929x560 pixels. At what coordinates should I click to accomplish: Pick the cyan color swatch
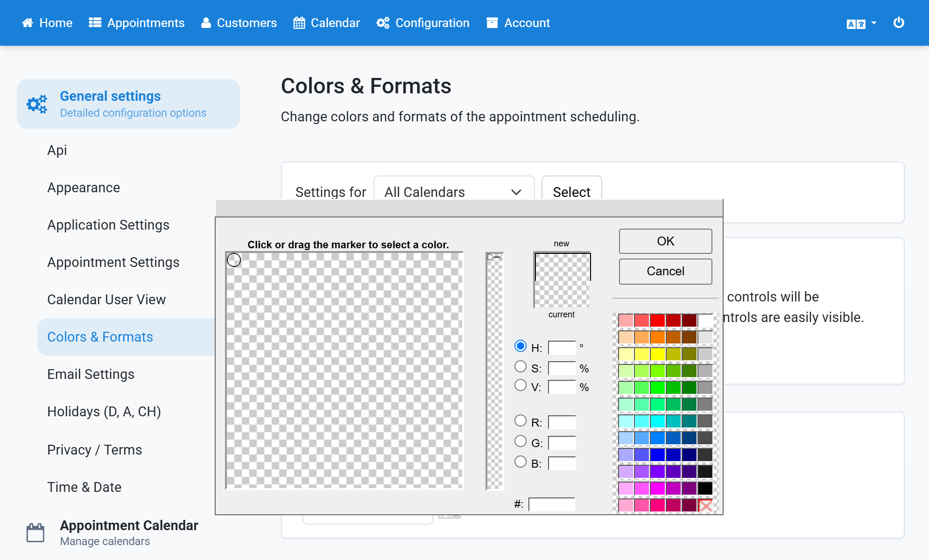click(x=657, y=421)
